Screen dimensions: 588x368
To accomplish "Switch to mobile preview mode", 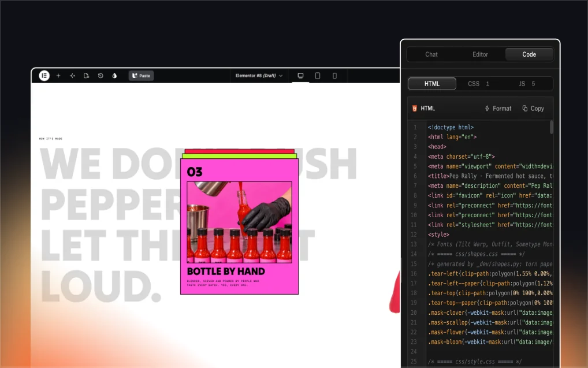I will tap(334, 76).
